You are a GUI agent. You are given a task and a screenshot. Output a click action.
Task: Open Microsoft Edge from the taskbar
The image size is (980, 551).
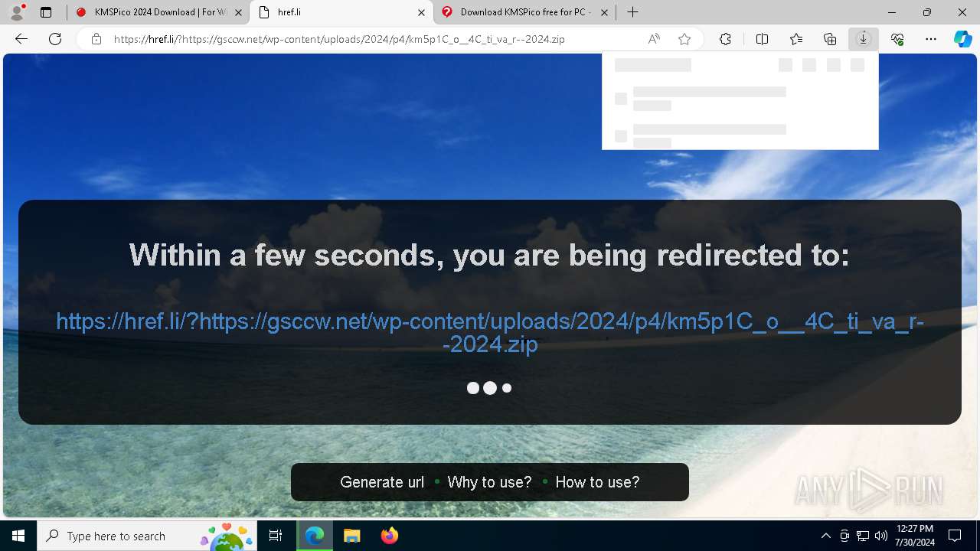[315, 536]
